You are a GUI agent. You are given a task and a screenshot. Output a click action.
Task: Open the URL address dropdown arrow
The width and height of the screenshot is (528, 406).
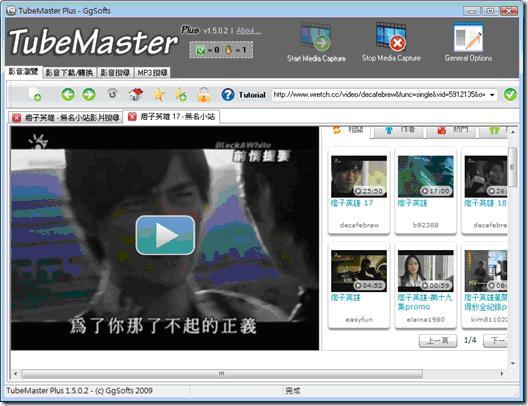pos(492,95)
